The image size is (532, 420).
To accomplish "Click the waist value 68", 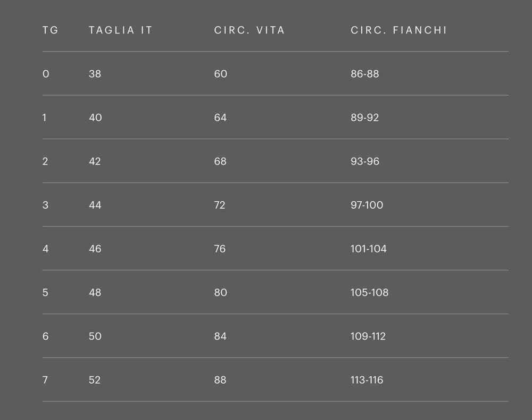I will pos(220,161).
